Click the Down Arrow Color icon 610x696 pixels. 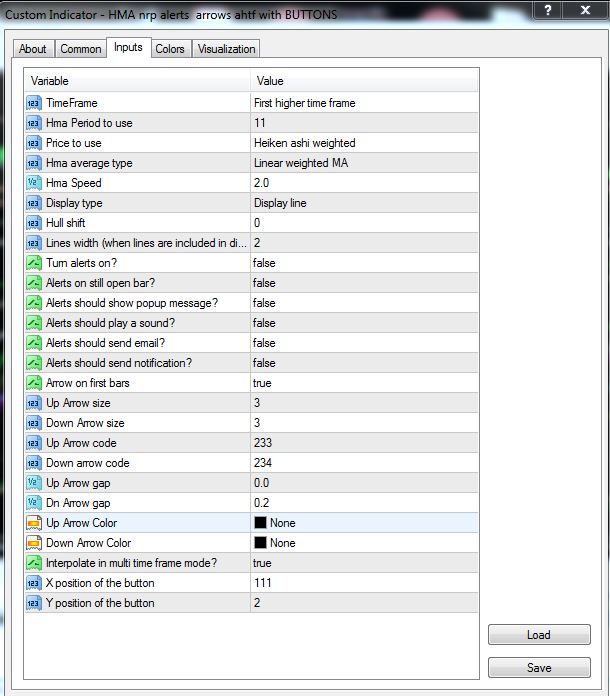[x=33, y=543]
